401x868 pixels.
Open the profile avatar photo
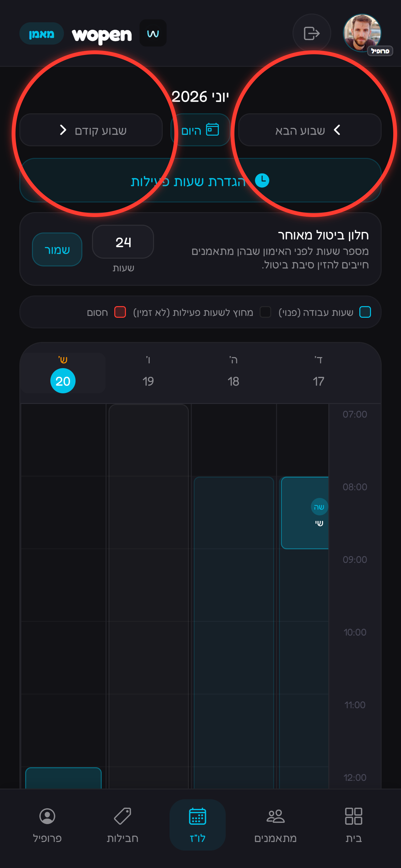coord(362,33)
